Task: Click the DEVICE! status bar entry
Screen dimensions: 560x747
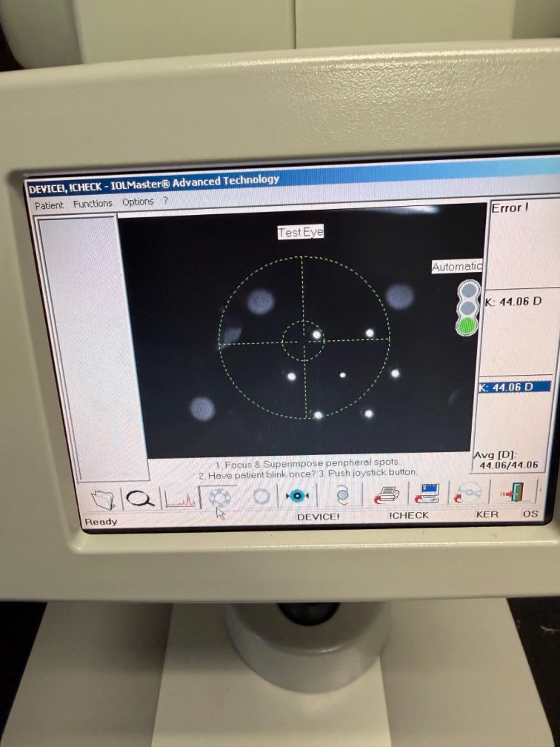Action: (318, 517)
